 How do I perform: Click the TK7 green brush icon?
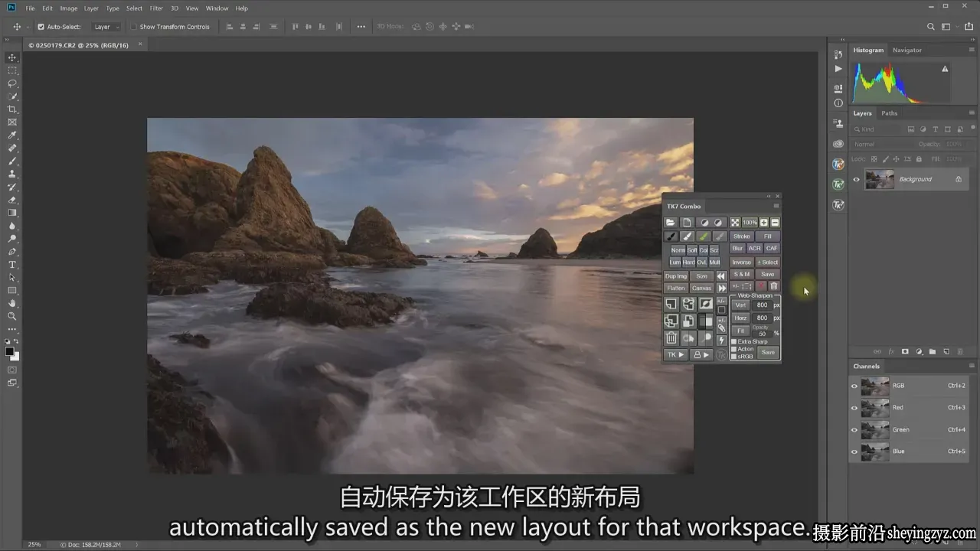[x=704, y=236]
